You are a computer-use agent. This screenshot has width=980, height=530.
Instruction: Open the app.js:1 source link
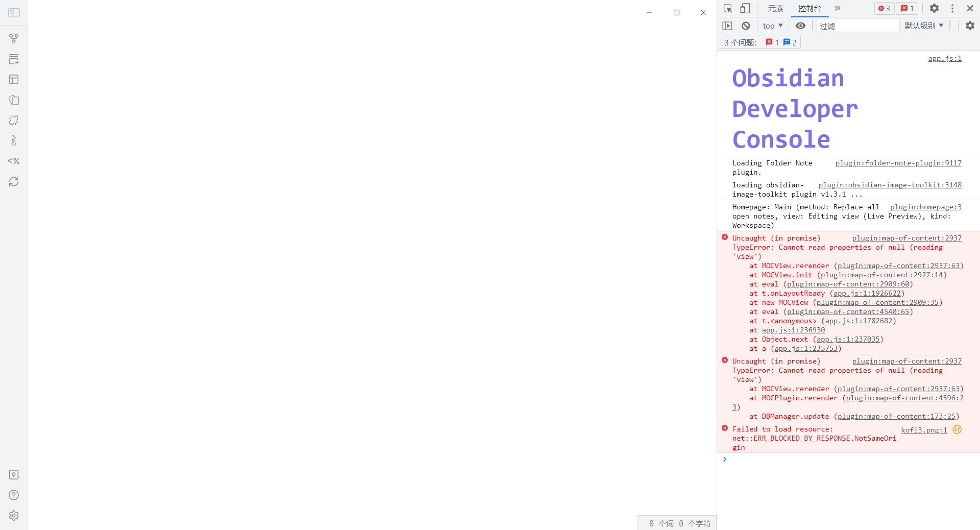pos(945,58)
